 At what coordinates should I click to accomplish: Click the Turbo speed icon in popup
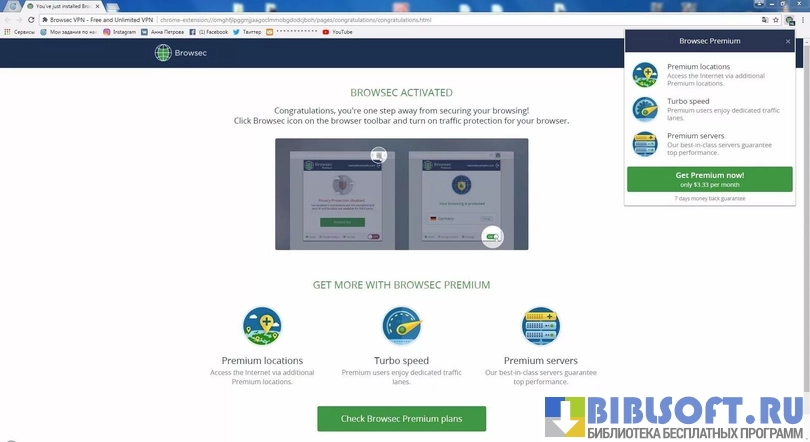click(x=645, y=109)
